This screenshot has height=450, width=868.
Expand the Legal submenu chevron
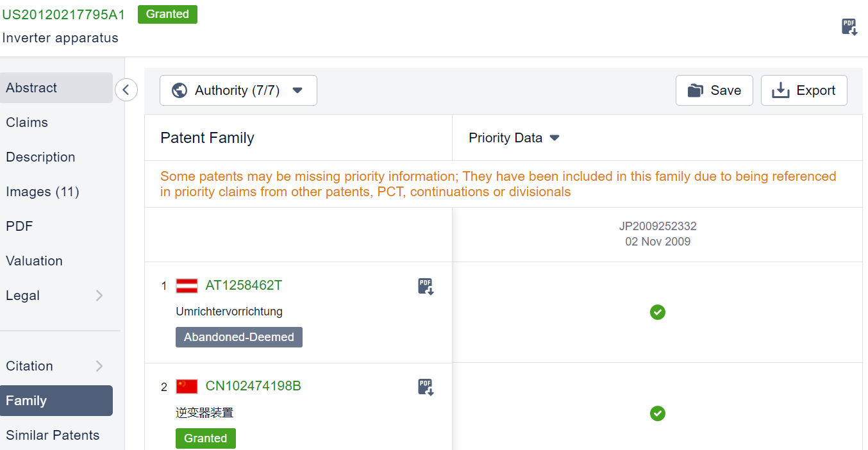[x=99, y=296]
